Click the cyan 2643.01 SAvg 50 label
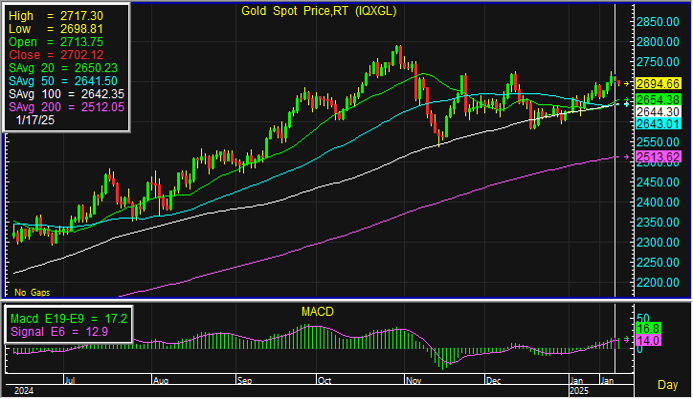 tap(659, 123)
